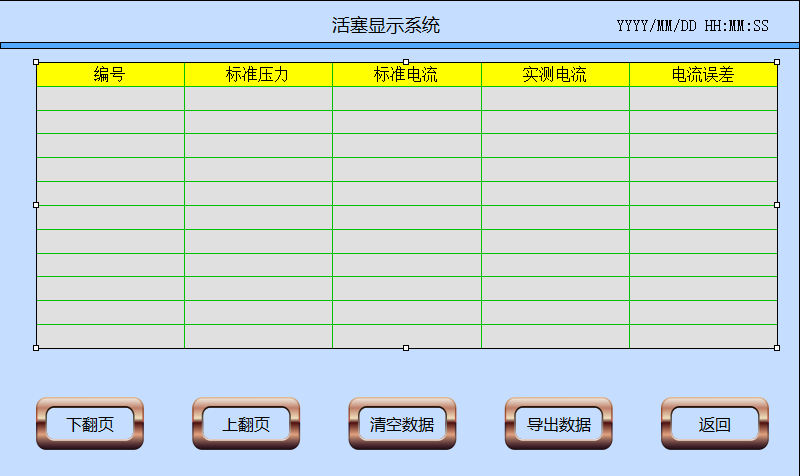
Task: Select the 编号 column header
Action: [110, 75]
